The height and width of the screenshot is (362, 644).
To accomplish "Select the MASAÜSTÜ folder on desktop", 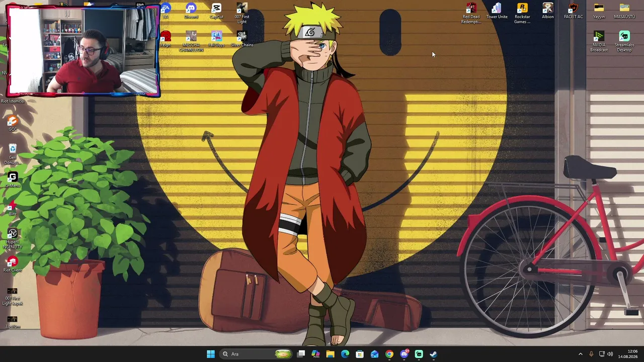I will tap(624, 11).
